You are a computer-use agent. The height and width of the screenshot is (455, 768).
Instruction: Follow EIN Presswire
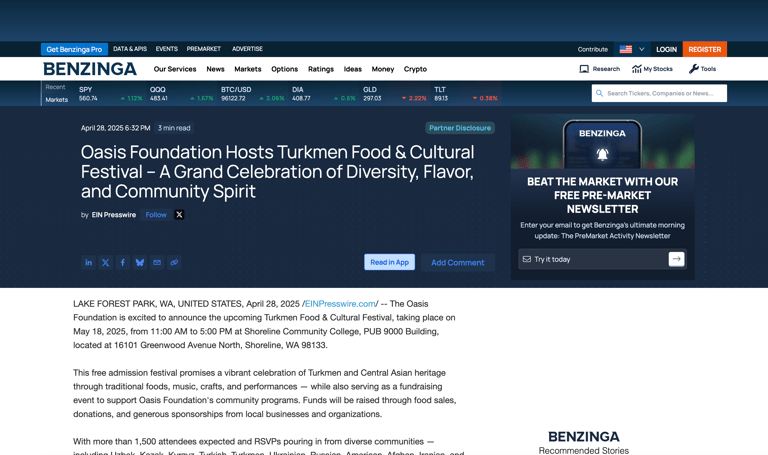(x=156, y=215)
